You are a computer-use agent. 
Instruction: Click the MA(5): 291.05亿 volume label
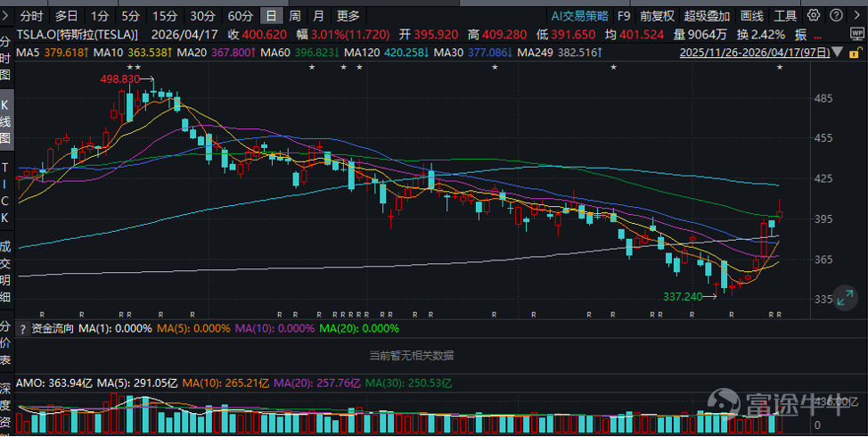point(137,383)
